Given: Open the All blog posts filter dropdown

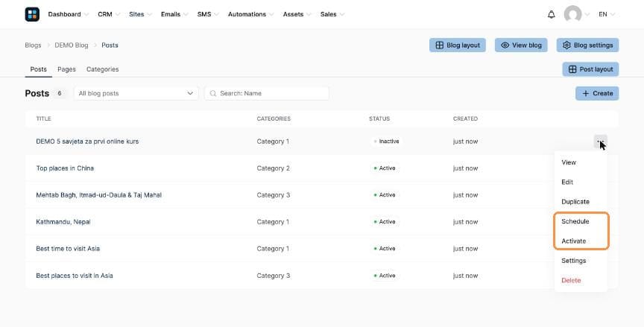Looking at the screenshot, I should click(x=136, y=94).
